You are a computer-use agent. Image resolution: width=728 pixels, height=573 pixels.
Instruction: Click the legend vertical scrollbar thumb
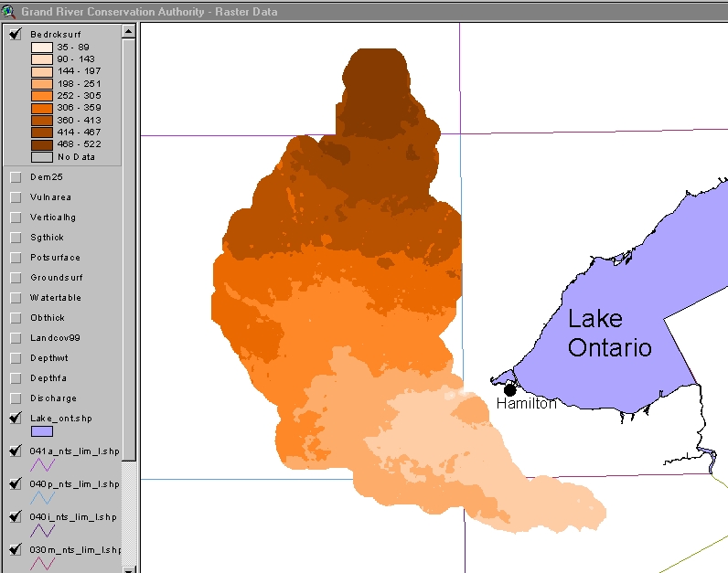point(129,249)
